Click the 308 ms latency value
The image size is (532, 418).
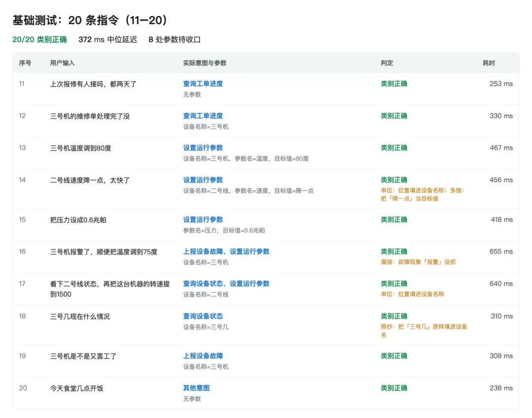501,356
